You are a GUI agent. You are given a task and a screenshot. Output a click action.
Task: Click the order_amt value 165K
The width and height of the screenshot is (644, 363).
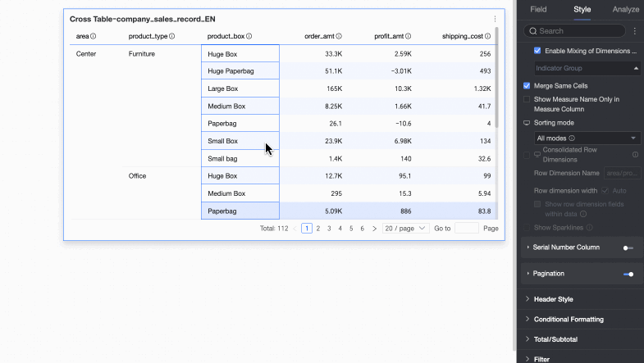click(x=335, y=88)
